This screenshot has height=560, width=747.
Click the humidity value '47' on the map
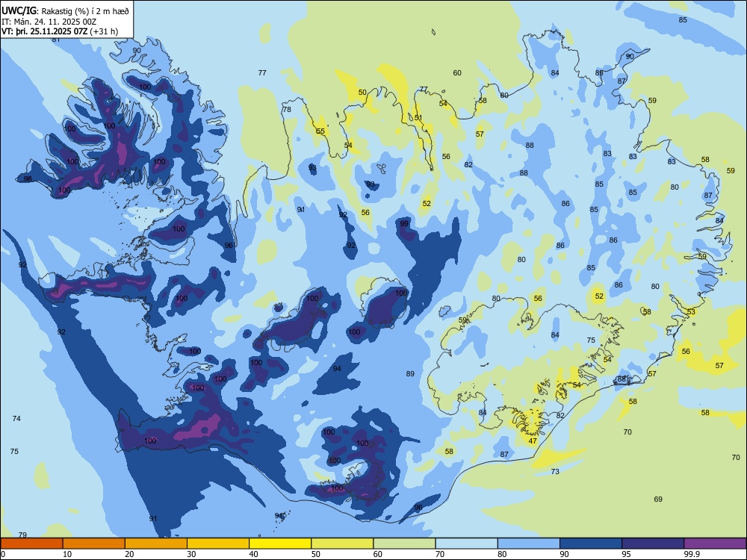pos(533,441)
